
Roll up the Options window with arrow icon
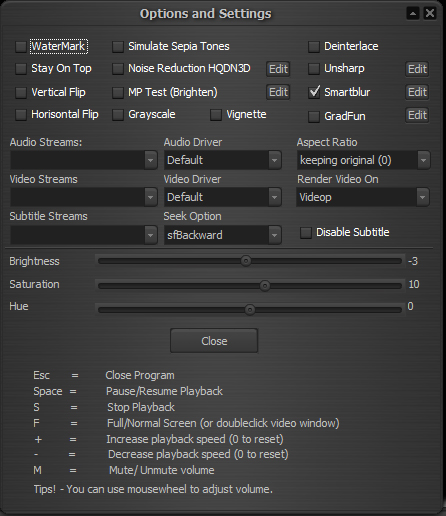(413, 14)
